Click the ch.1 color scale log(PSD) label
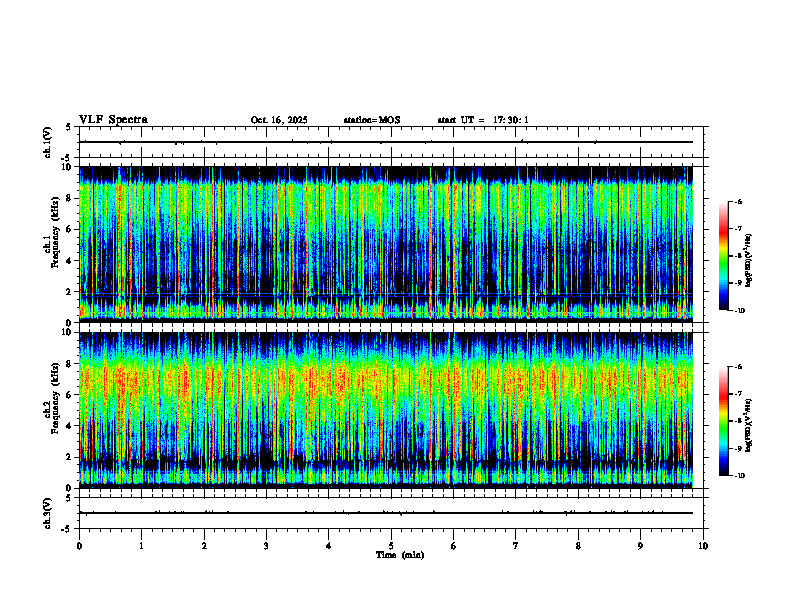Image resolution: width=792 pixels, height=612 pixels. (x=749, y=260)
